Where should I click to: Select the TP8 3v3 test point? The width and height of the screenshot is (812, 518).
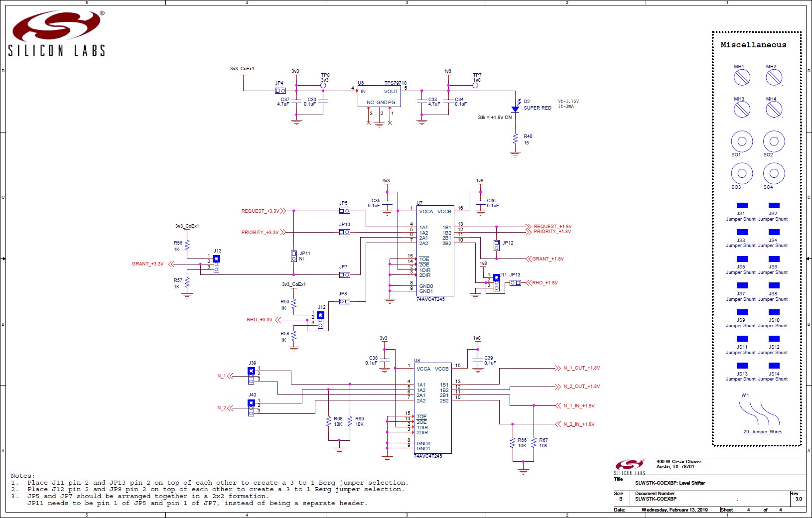323,85
